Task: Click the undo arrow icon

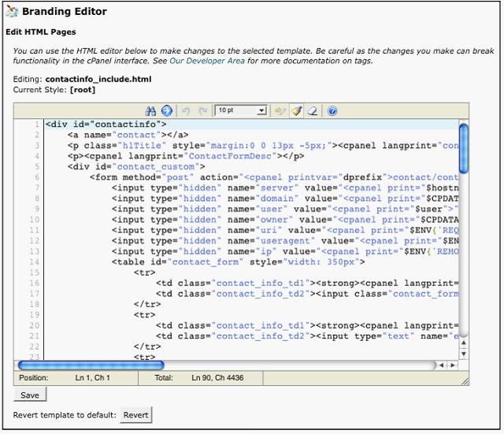Action: point(186,111)
